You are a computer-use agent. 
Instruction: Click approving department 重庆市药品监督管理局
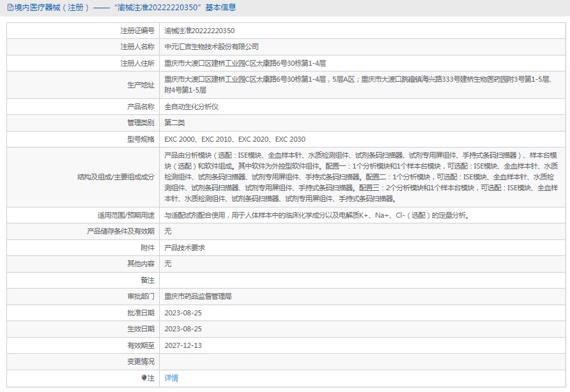point(198,296)
